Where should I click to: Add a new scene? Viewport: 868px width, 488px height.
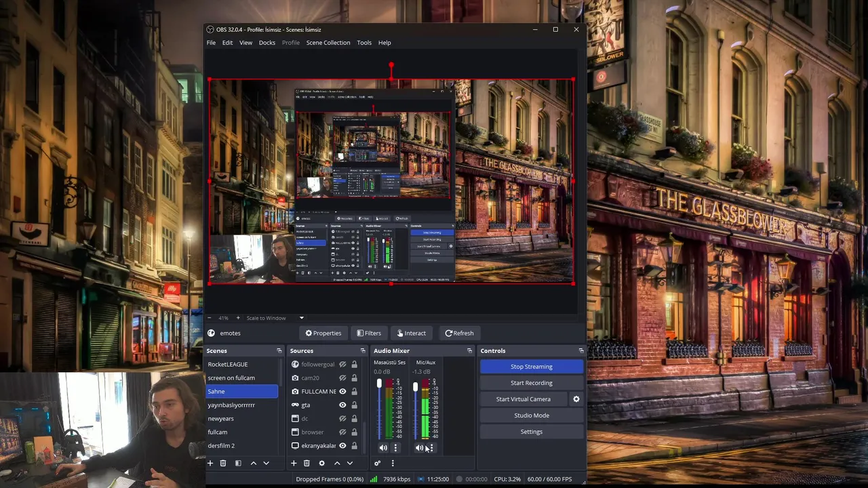click(210, 463)
